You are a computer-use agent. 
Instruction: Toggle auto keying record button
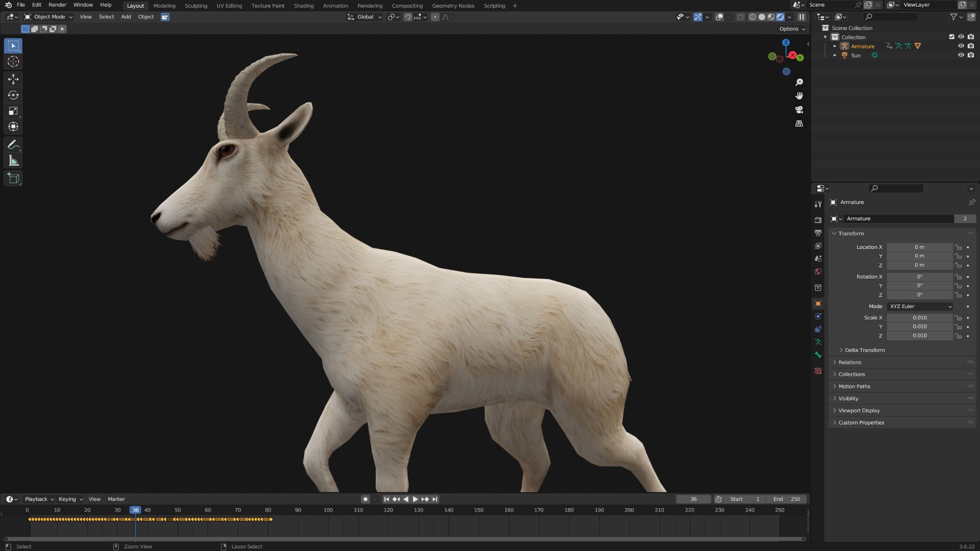tap(365, 499)
